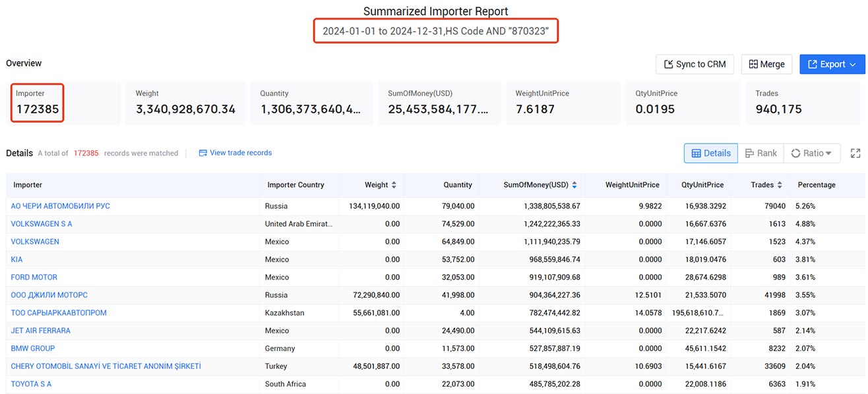Sort by the Weight column arrows
Image resolution: width=868 pixels, height=394 pixels.
(394, 185)
